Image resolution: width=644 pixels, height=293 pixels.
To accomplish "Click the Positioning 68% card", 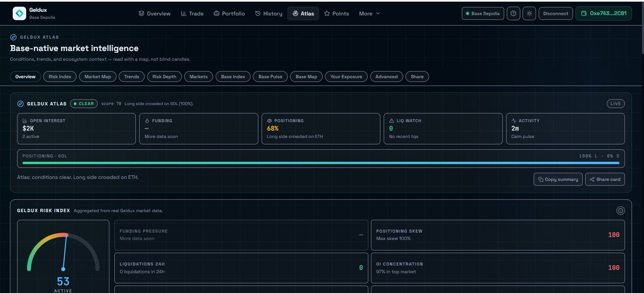I will [x=321, y=129].
